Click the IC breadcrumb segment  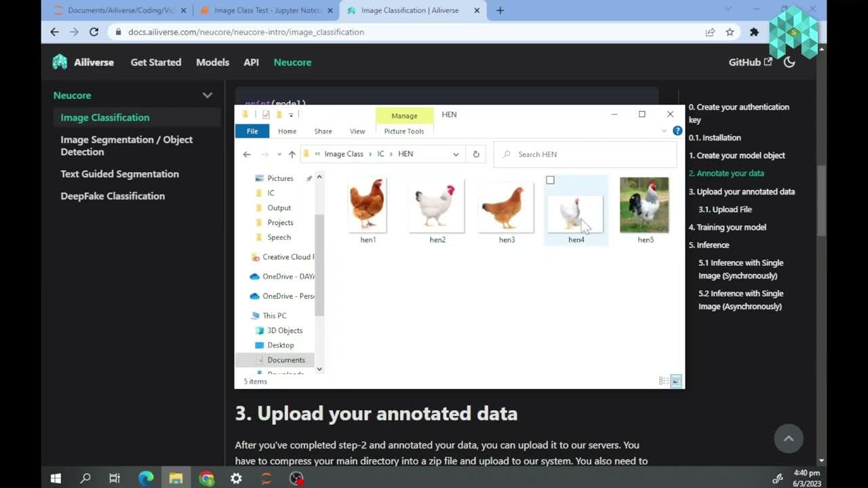(380, 155)
